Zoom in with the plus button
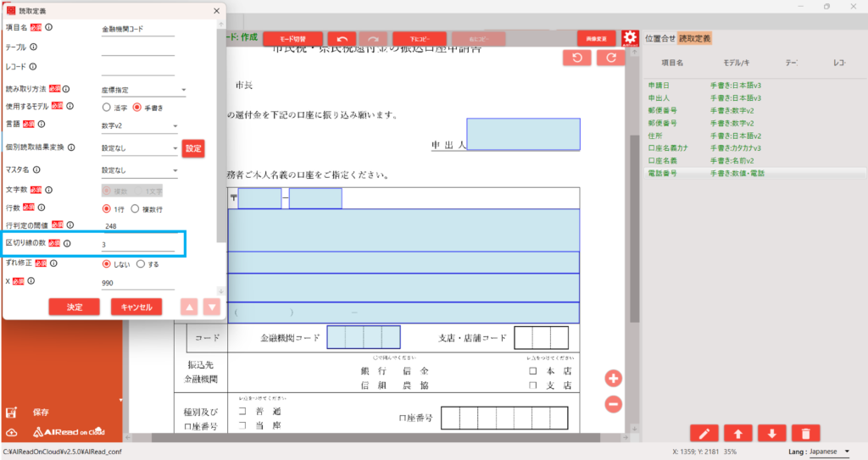The image size is (868, 460). click(613, 379)
